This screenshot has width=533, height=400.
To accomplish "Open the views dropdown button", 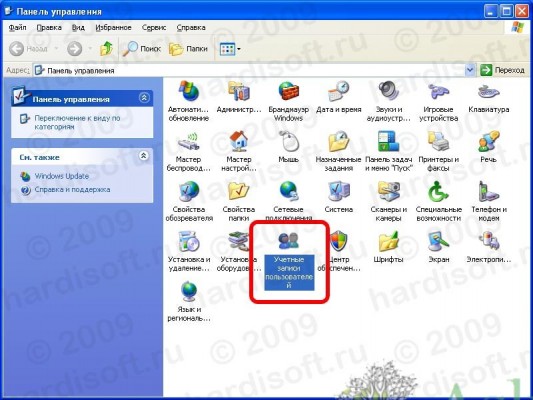I will (230, 49).
